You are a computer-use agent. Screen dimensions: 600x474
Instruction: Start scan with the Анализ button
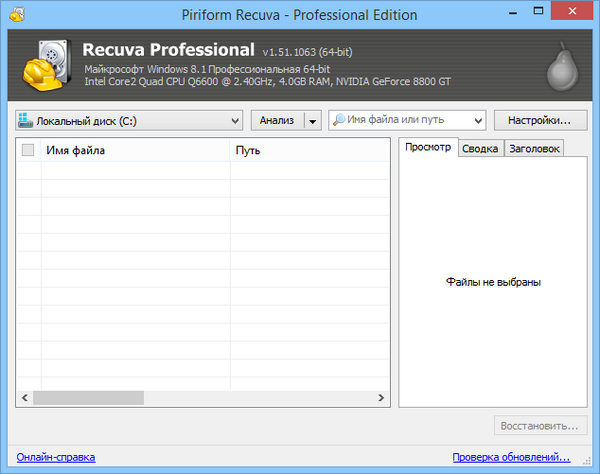tap(277, 120)
